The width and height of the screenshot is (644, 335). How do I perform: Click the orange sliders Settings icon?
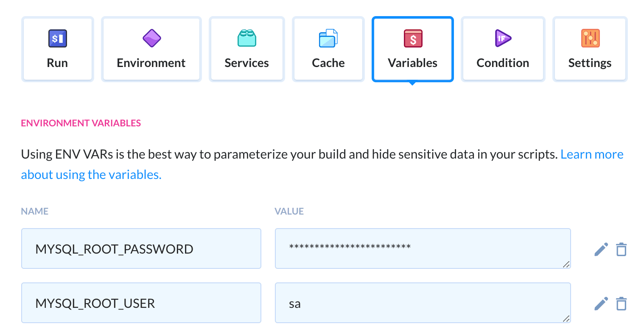pos(590,38)
